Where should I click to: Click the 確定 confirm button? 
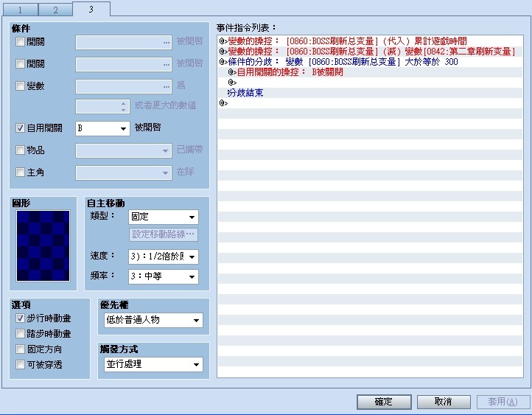tap(384, 402)
